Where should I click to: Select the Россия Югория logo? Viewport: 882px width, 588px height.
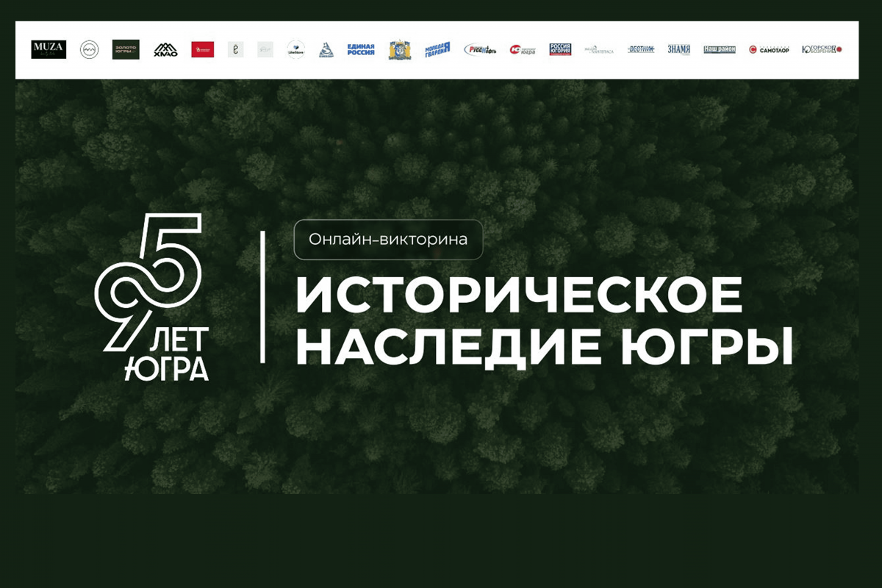point(561,50)
